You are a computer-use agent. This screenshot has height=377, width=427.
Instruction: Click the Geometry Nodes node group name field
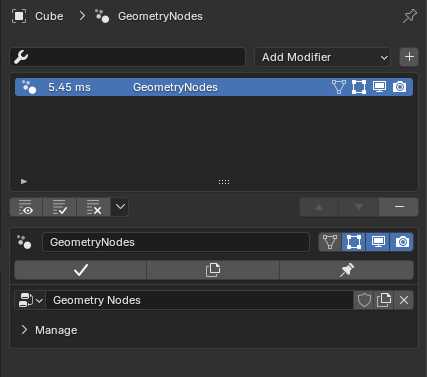pyautogui.click(x=199, y=300)
